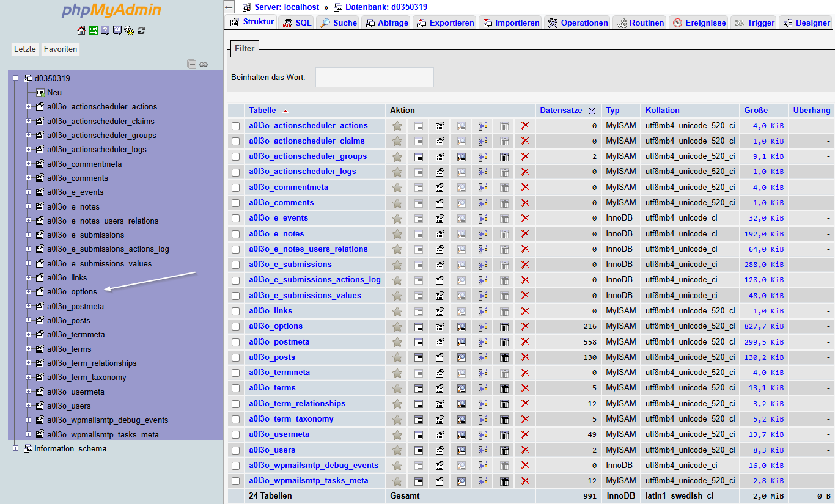Browse icon for a0l3o_term_relationships row
835x504 pixels.
click(419, 404)
